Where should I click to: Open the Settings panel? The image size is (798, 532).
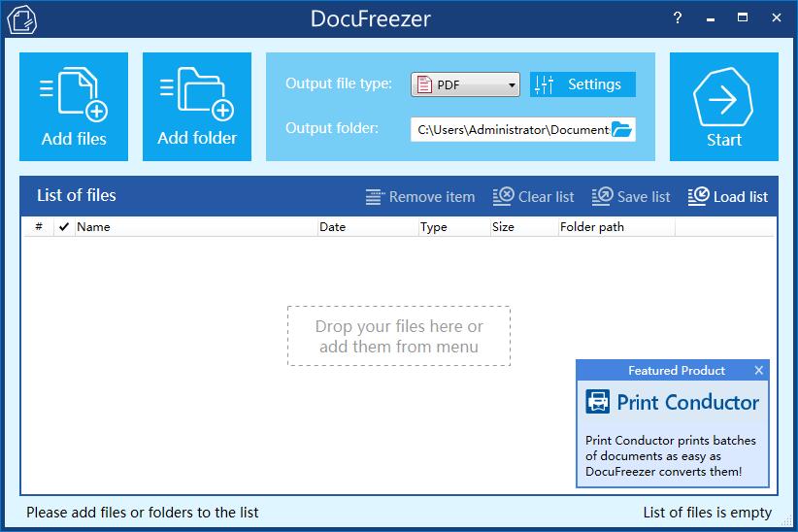point(582,84)
